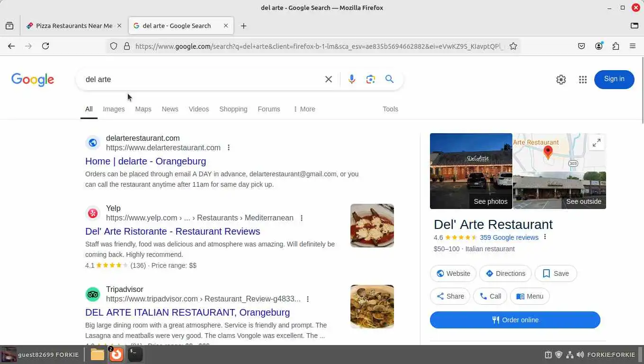Close the del arte Google Search tab
Viewport: 644px width, 364px height.
(226, 26)
